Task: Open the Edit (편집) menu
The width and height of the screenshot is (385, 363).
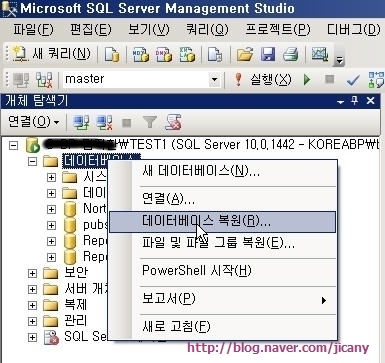Action: click(91, 29)
